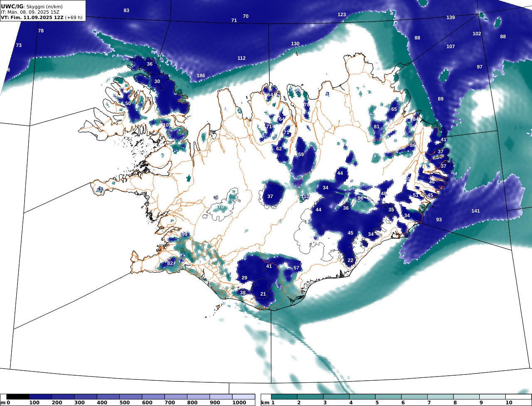Click visibility value 102 on the map
The height and width of the screenshot is (406, 532).
(477, 34)
